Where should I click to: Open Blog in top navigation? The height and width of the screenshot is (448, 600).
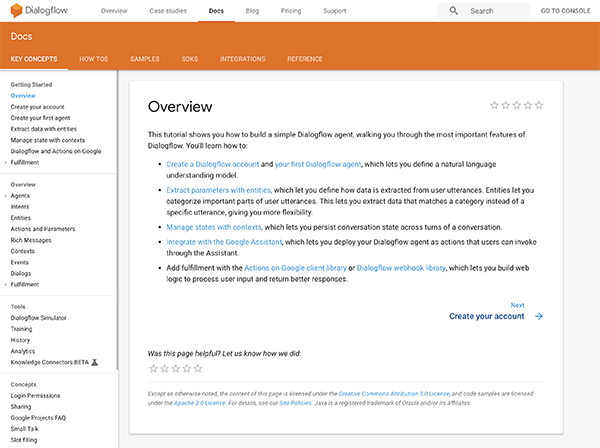[x=252, y=11]
